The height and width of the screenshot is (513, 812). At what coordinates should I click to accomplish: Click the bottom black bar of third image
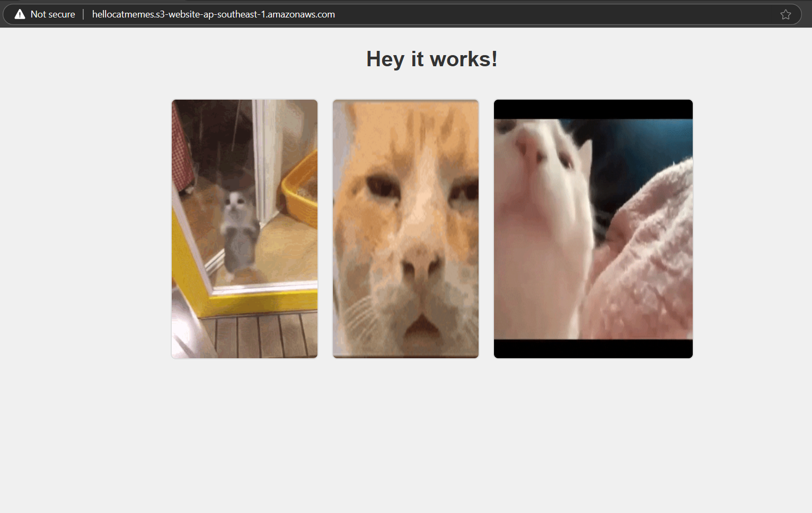[x=593, y=349]
